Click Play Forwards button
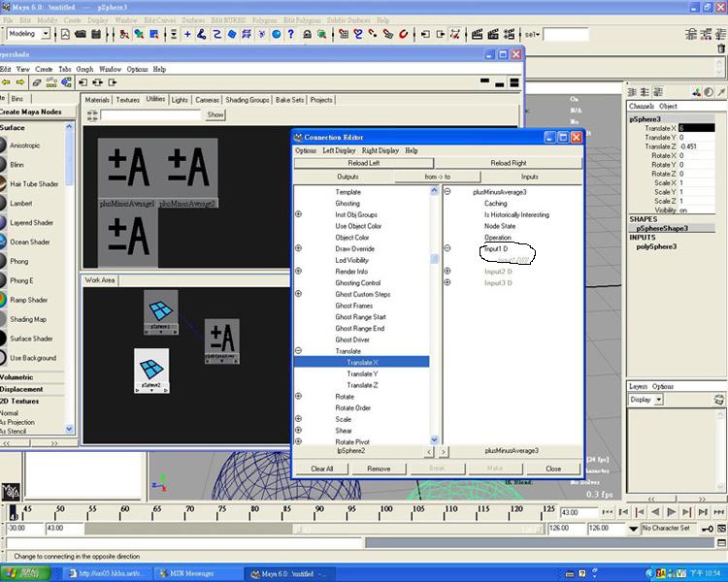This screenshot has width=728, height=582. (671, 512)
